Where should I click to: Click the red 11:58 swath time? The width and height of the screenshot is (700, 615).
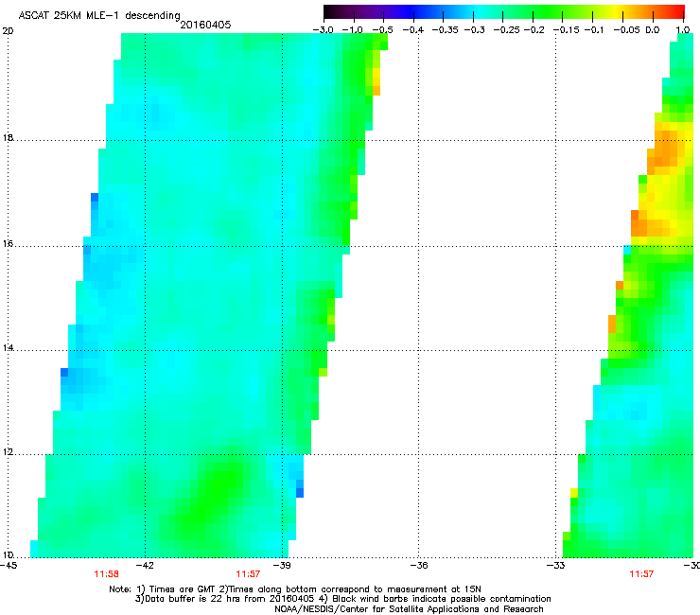coord(106,574)
